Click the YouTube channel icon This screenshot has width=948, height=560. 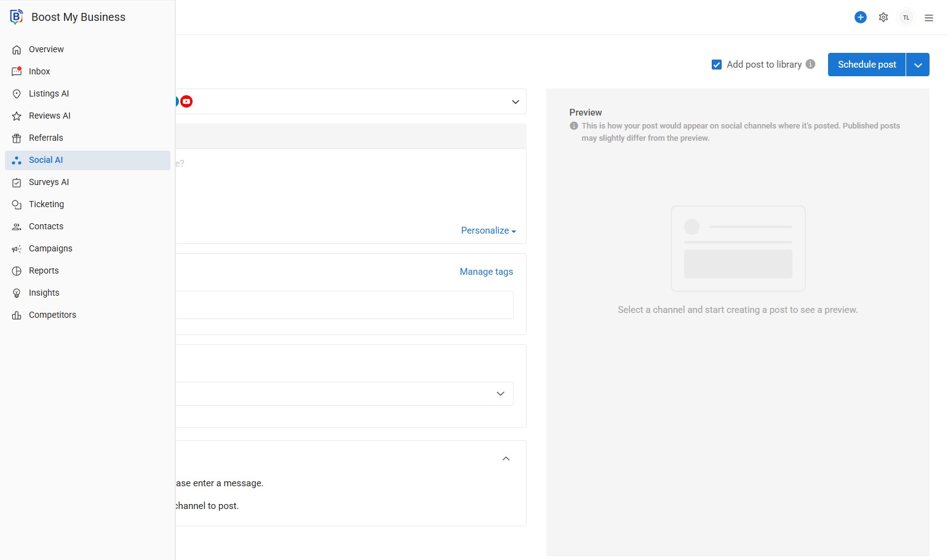pyautogui.click(x=186, y=101)
